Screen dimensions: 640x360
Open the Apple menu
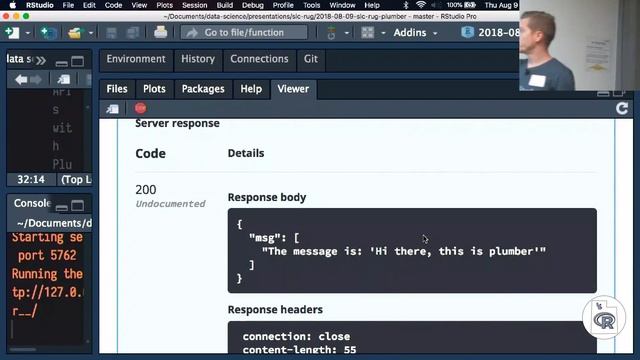pos(13,5)
